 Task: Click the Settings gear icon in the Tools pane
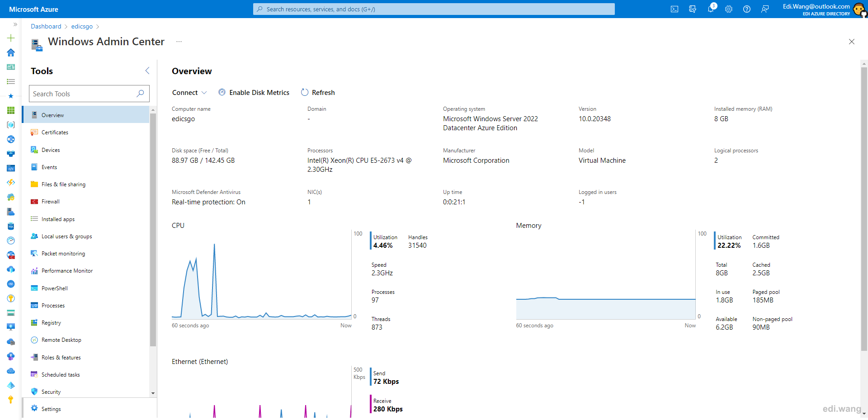[34, 408]
